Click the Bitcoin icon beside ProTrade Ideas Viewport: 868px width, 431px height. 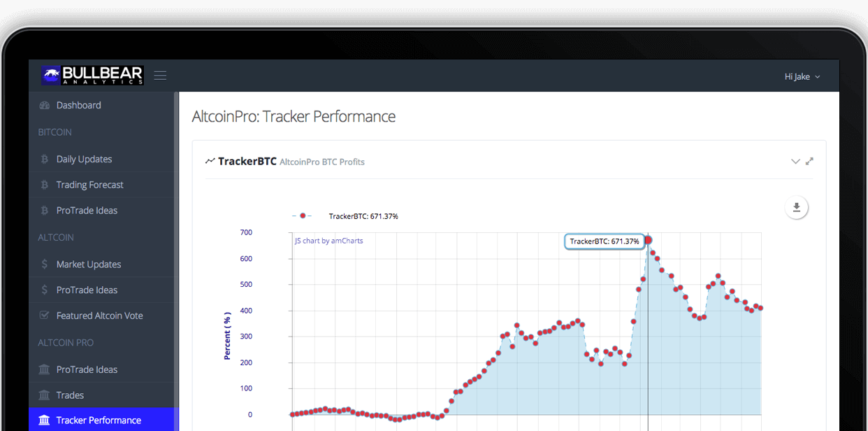(x=45, y=211)
